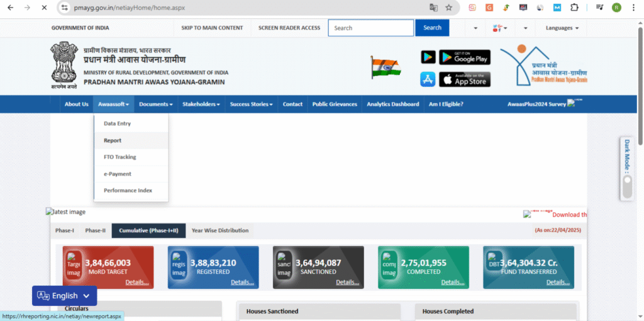Open the orange G extension icon
The width and height of the screenshot is (644, 321).
pos(489,8)
